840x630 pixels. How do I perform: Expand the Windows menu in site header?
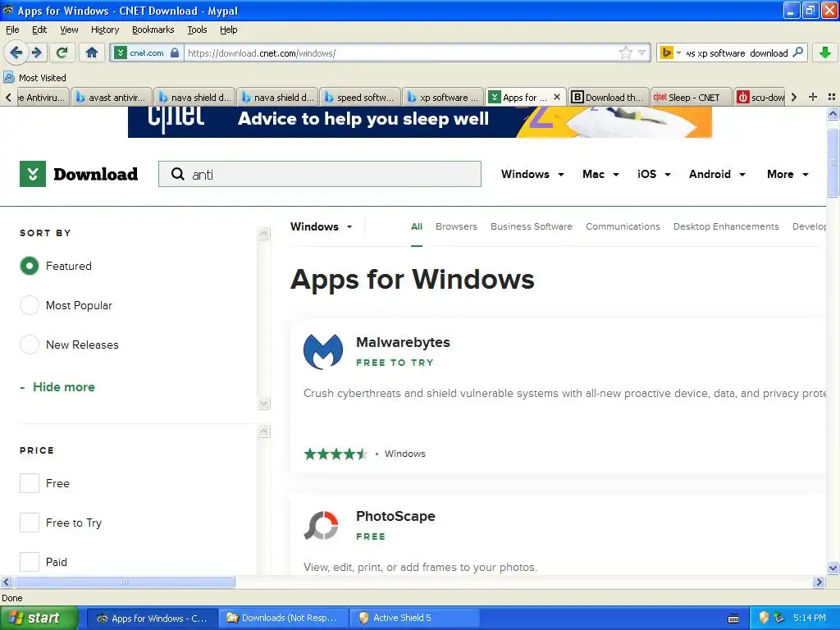(x=532, y=174)
